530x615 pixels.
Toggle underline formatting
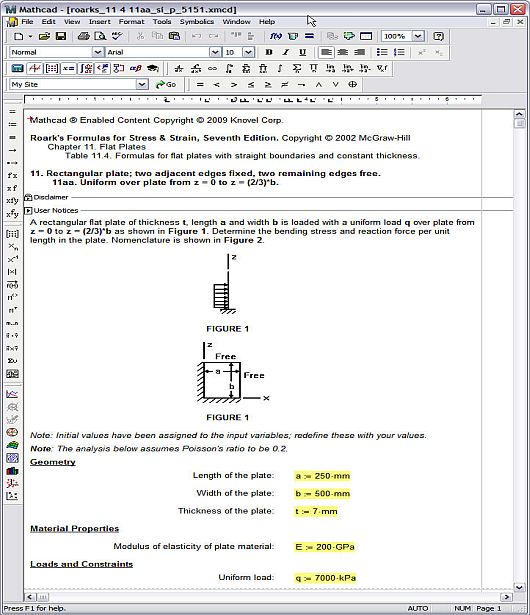tap(302, 52)
